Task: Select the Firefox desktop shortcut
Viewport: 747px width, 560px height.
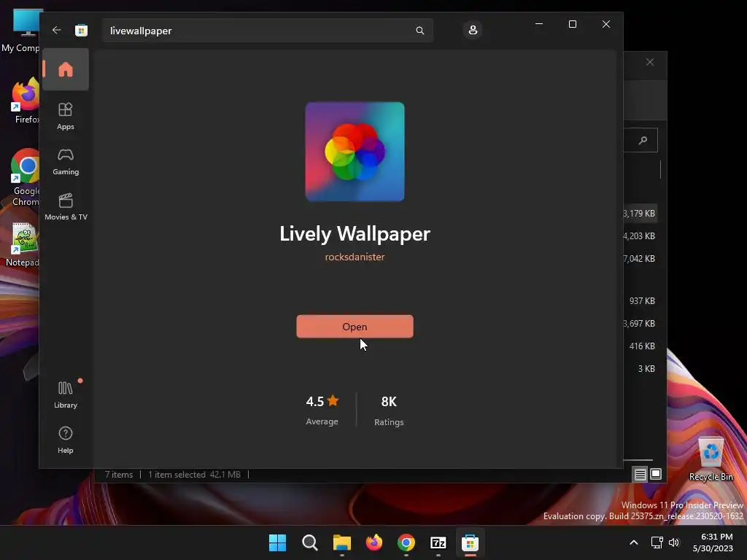Action: [26, 101]
